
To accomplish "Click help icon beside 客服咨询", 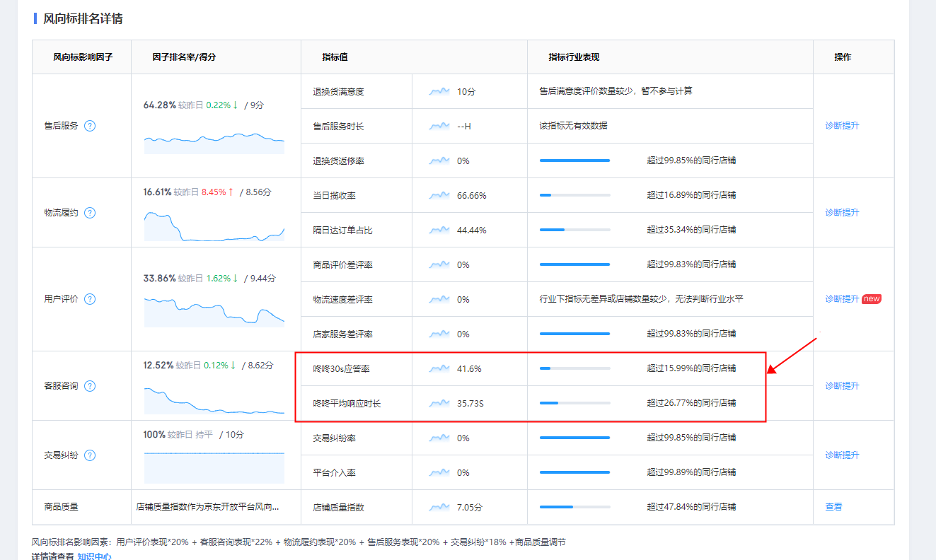I will pos(90,386).
